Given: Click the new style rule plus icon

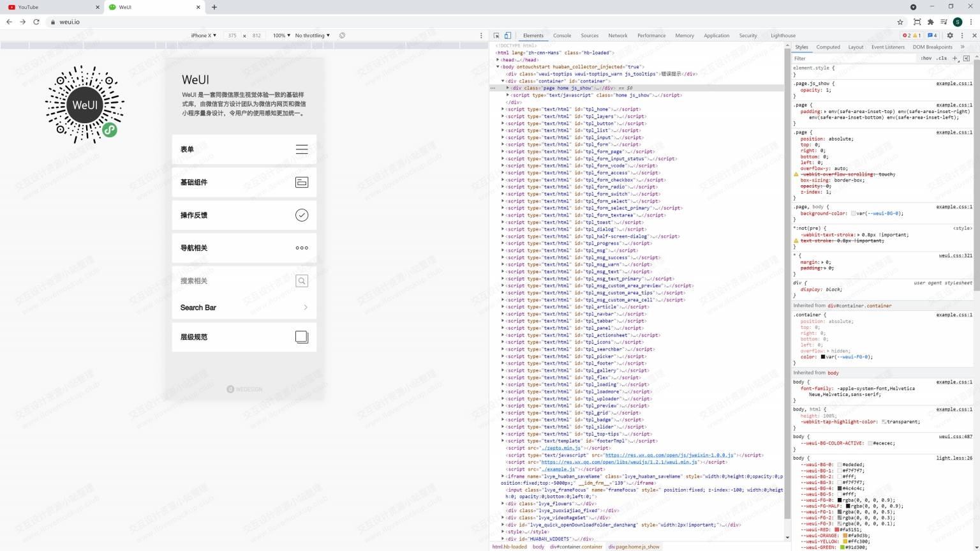Looking at the screenshot, I should [x=955, y=58].
